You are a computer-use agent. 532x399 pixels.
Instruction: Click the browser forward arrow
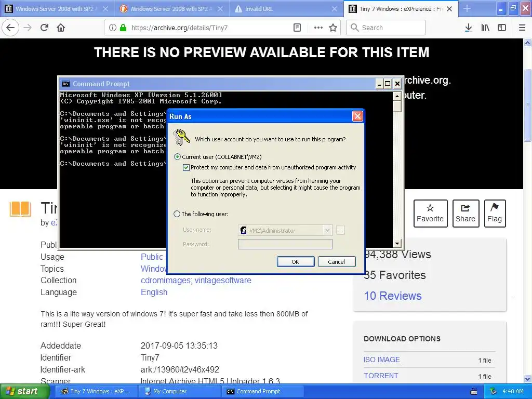click(x=28, y=28)
